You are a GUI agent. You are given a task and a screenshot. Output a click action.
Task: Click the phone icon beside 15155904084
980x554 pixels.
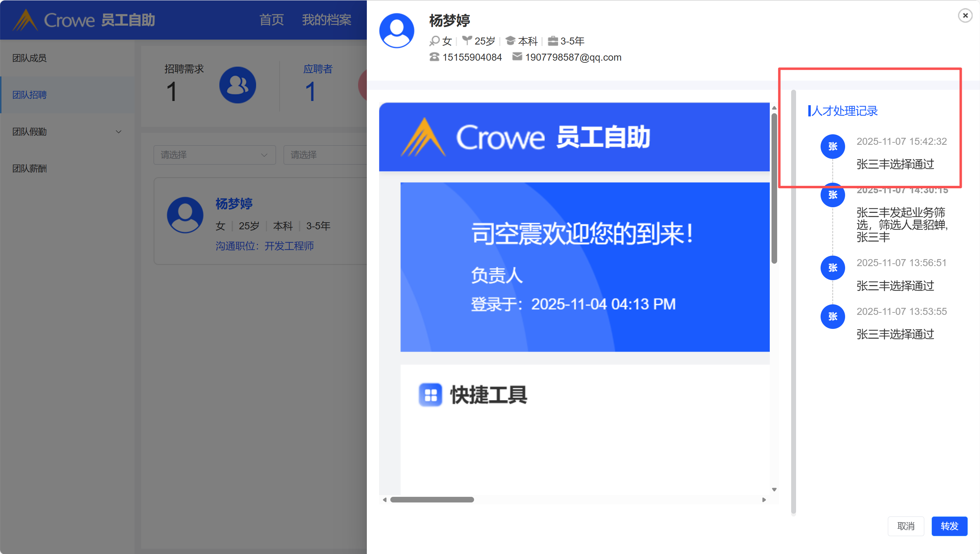pyautogui.click(x=434, y=57)
